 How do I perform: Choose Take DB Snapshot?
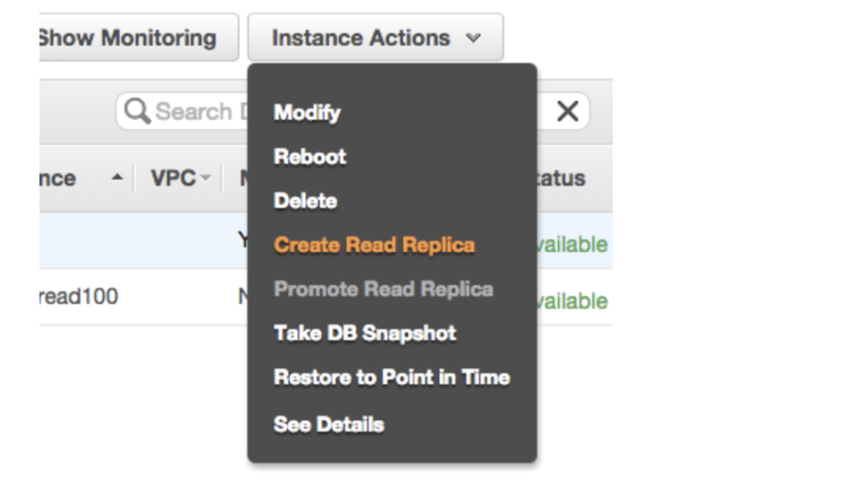click(x=364, y=333)
